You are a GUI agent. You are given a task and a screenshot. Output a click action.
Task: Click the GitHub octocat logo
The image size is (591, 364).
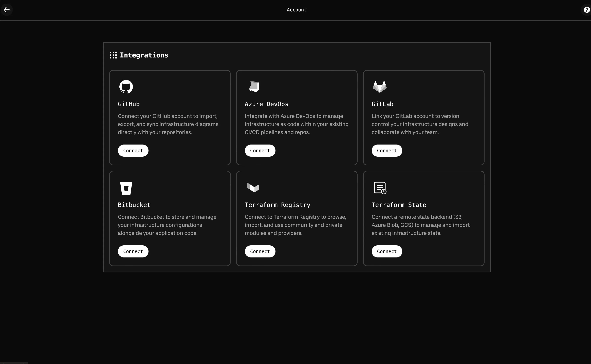(x=126, y=87)
